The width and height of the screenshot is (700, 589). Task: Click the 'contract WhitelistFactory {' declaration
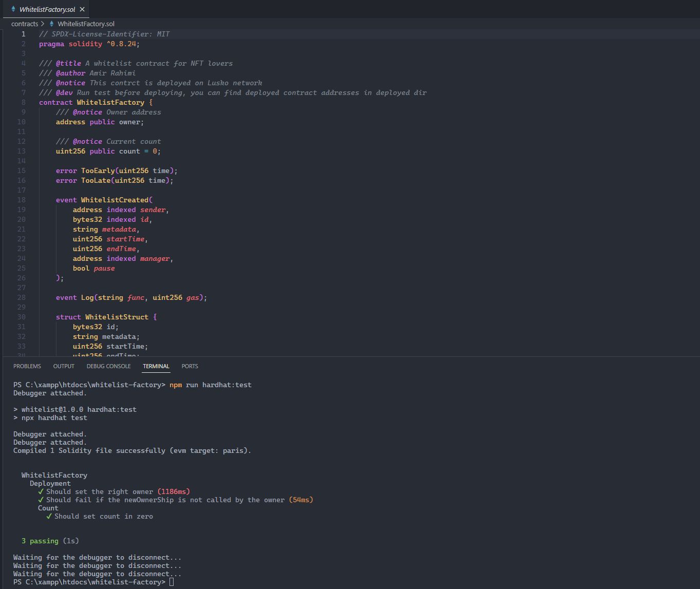point(96,102)
